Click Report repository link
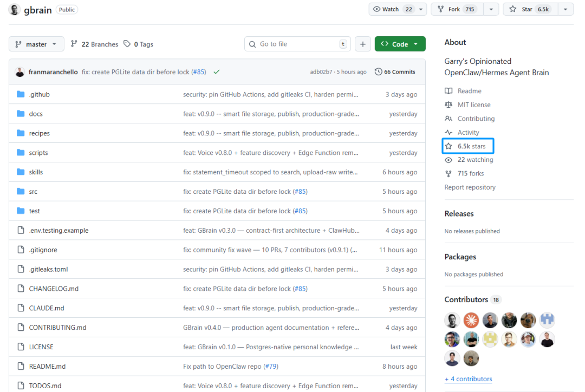 pos(470,187)
